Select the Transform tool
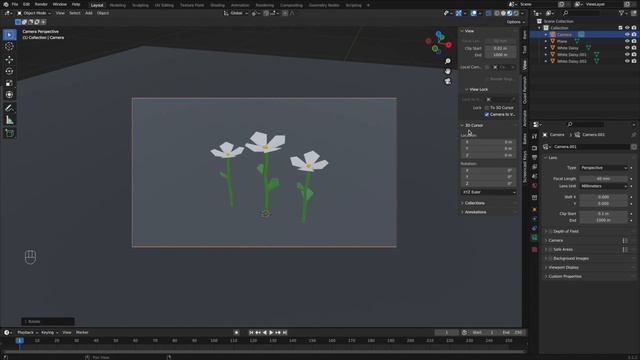This screenshot has height=360, width=640. pyautogui.click(x=9, y=95)
